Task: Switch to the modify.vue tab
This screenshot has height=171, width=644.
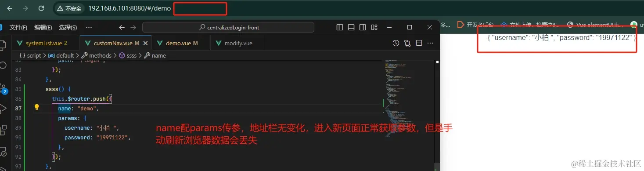Action: click(237, 43)
